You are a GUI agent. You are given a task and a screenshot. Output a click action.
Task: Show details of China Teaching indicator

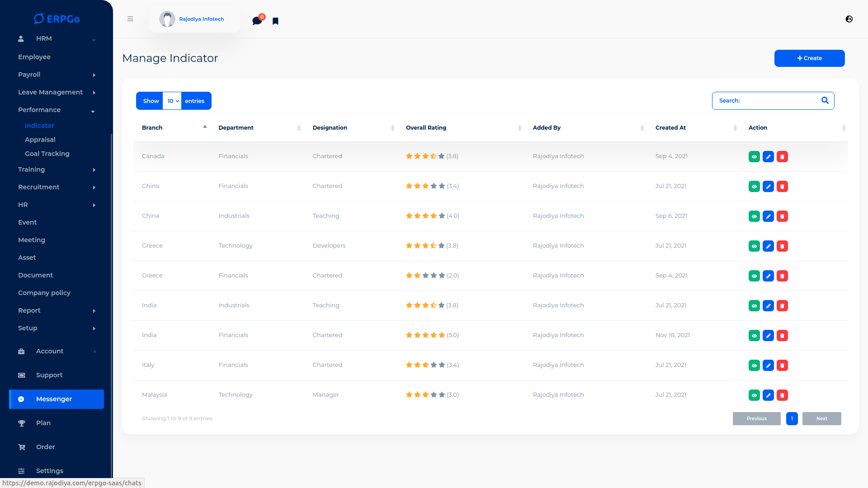click(754, 216)
